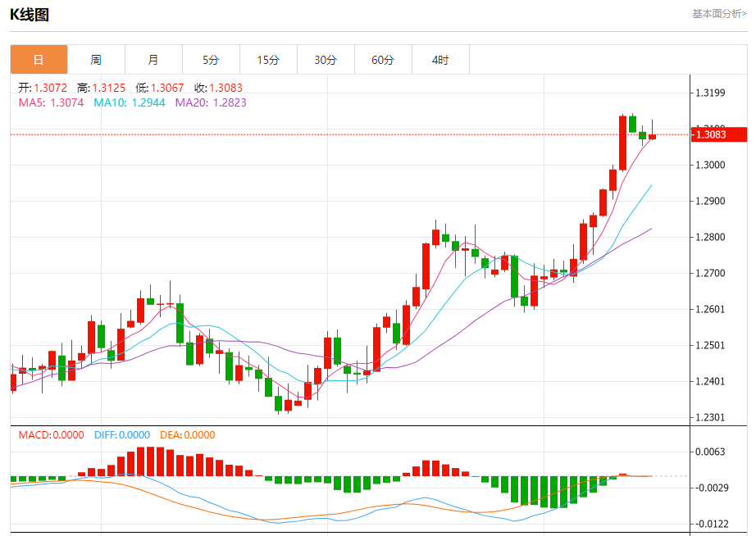Open the 15分 interval tab
Image resolution: width=756 pixels, height=536 pixels.
(268, 60)
